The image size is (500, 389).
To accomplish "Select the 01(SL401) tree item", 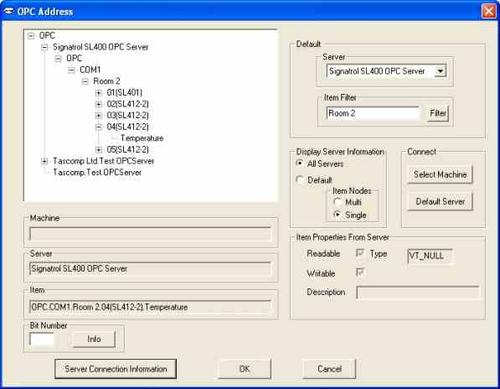I will click(124, 93).
